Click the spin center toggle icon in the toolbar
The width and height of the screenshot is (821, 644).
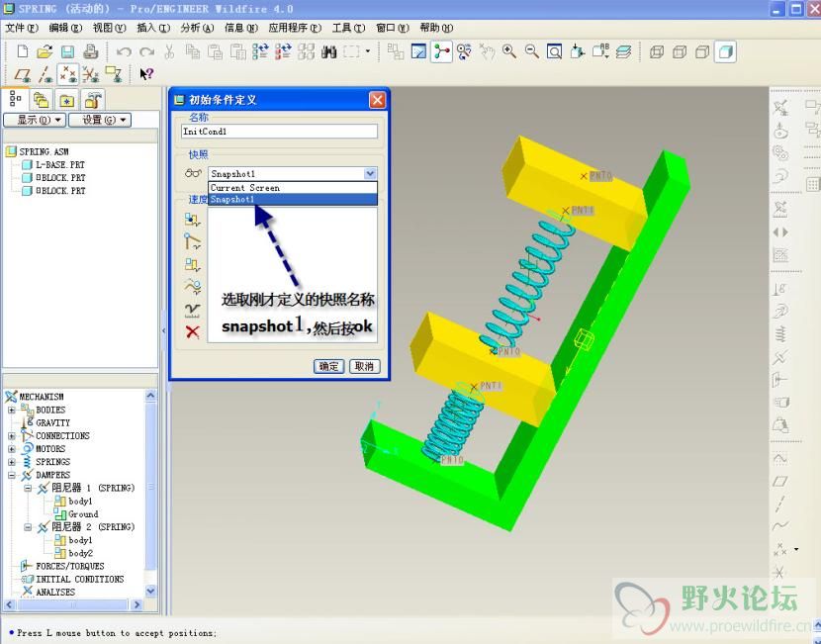pyautogui.click(x=441, y=51)
